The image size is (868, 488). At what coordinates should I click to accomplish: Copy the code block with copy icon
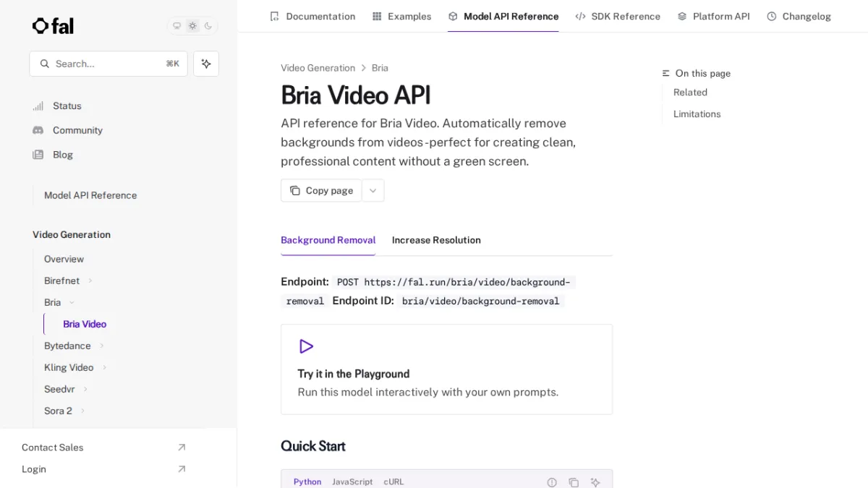(x=574, y=482)
